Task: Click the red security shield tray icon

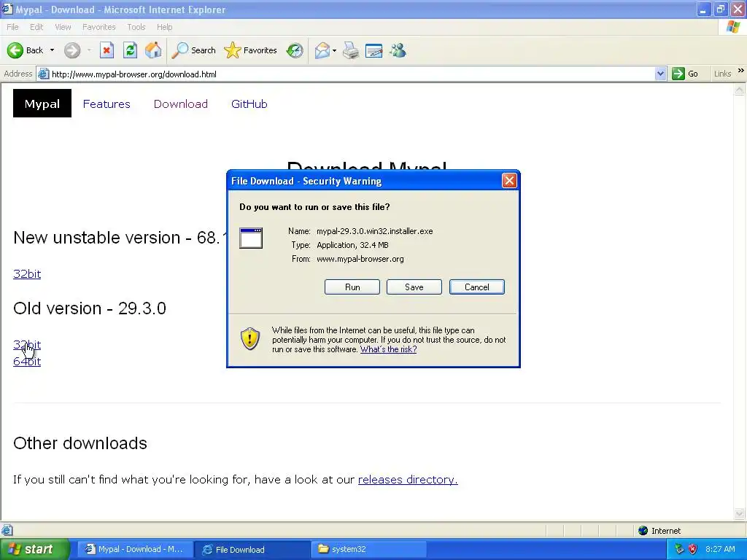Action: tap(693, 549)
